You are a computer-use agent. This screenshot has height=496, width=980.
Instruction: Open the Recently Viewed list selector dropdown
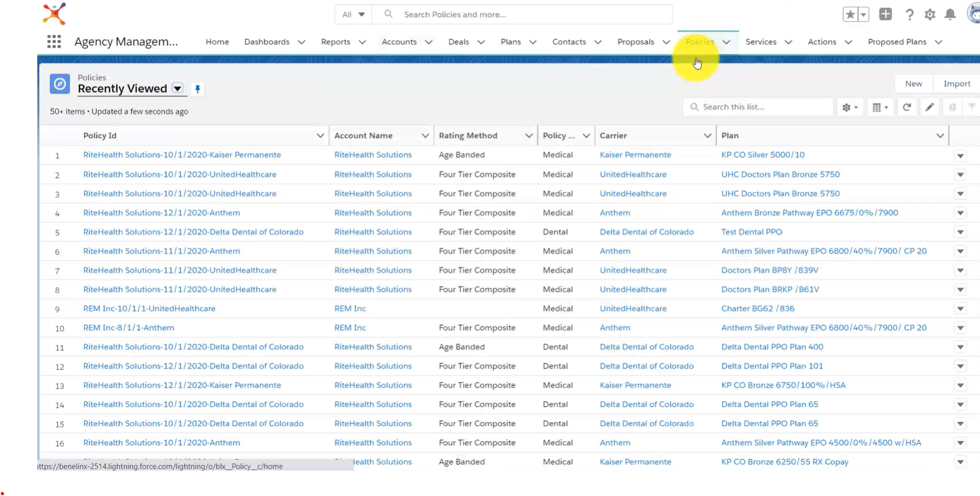point(177,88)
